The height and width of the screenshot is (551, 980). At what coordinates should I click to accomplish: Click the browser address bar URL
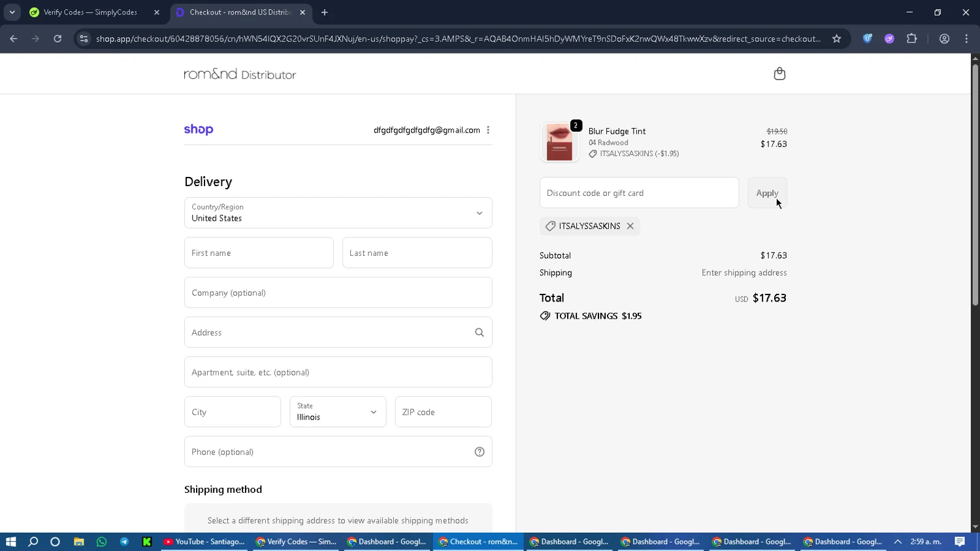(457, 39)
